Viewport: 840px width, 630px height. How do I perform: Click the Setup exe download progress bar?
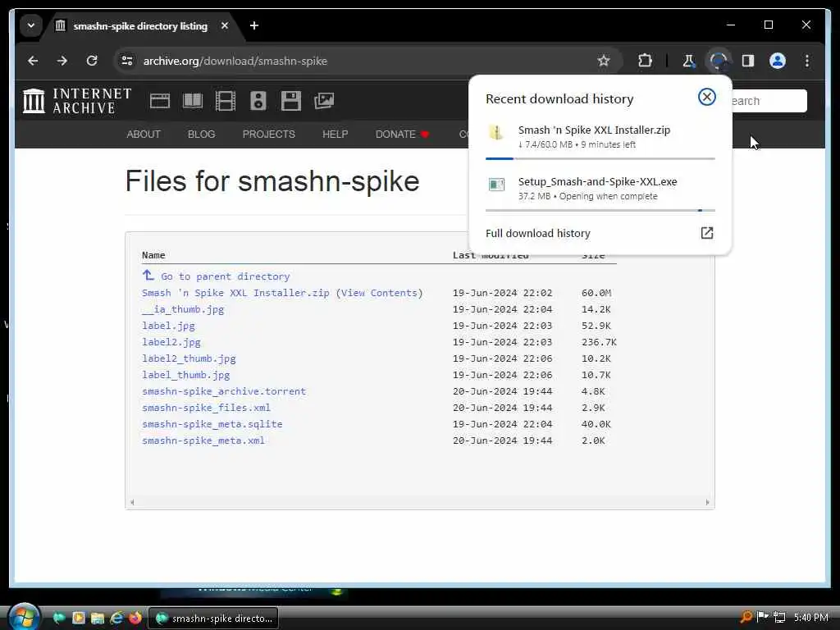(x=600, y=211)
